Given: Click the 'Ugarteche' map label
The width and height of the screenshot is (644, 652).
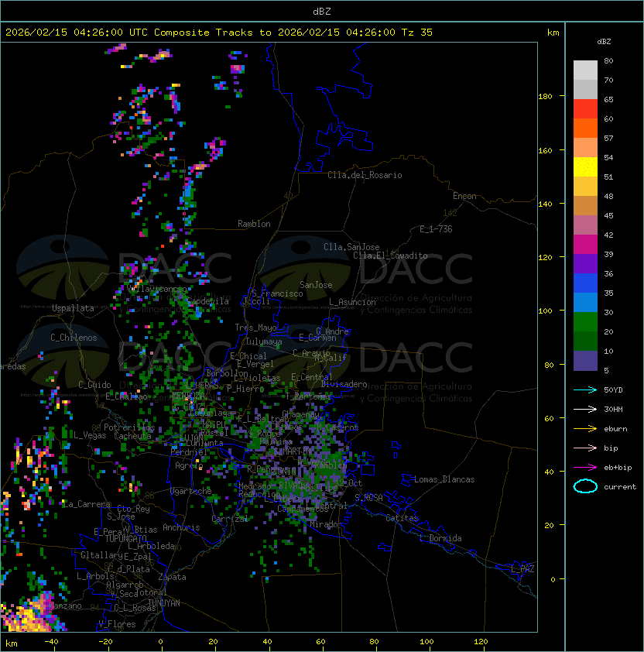Looking at the screenshot, I should point(191,491).
